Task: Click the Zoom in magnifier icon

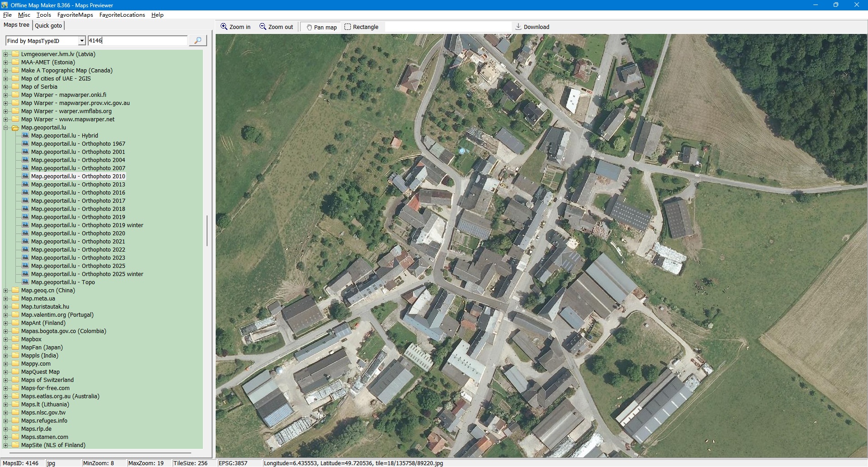Action: point(224,27)
